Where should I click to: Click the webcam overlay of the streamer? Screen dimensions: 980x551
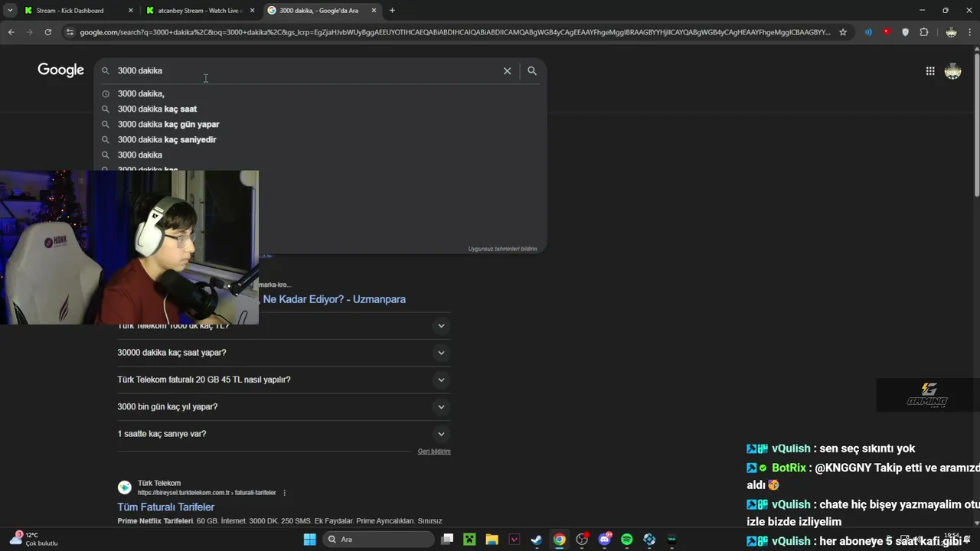[x=129, y=247]
